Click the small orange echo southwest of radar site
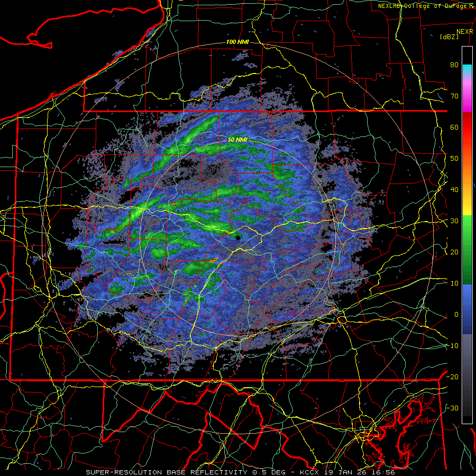 coord(213,260)
